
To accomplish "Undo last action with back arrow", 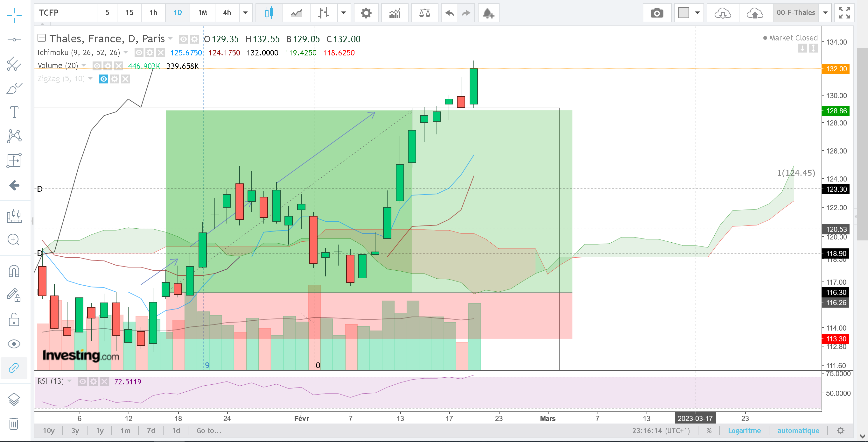I will coord(450,13).
